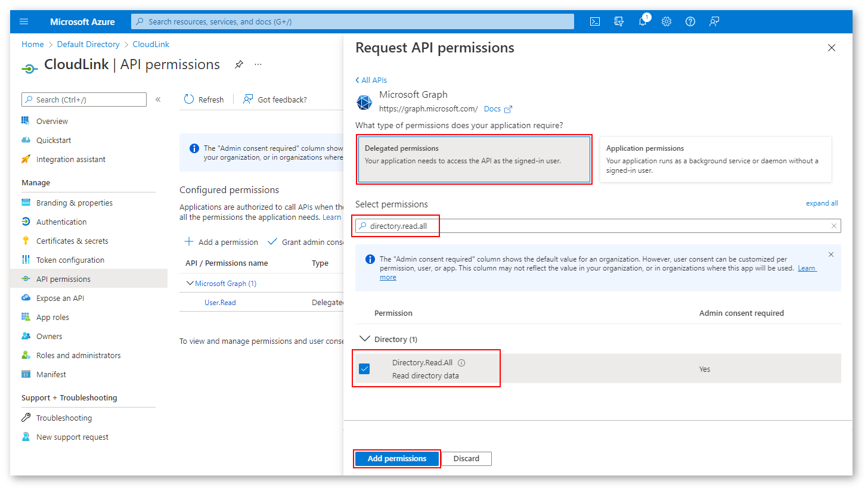Open the User.Read permission

coord(220,303)
